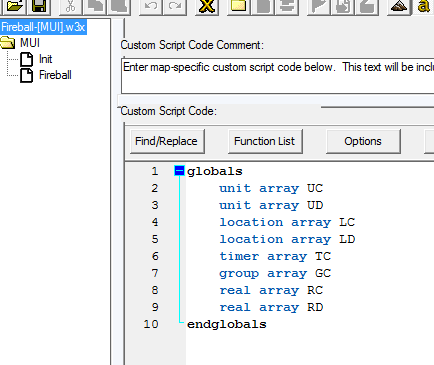Click line 'real array RC'
This screenshot has width=434, height=365.
point(271,290)
